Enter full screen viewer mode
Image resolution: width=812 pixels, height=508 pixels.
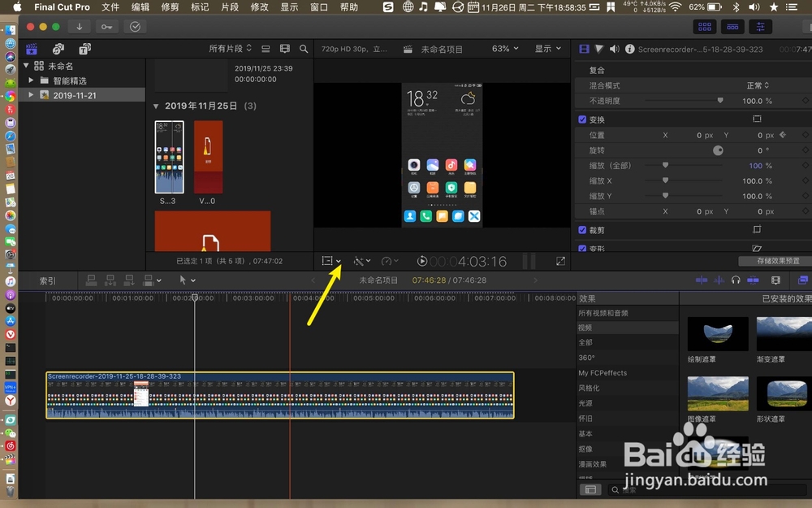pyautogui.click(x=560, y=261)
